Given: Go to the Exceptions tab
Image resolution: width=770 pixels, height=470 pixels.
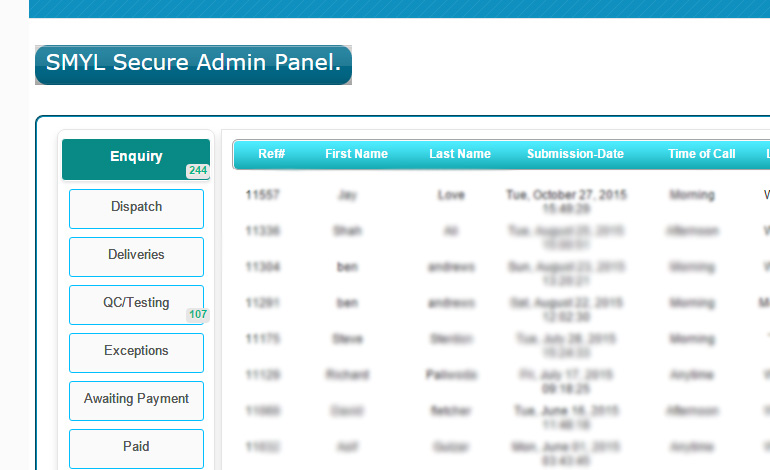Looking at the screenshot, I should click(x=136, y=352).
